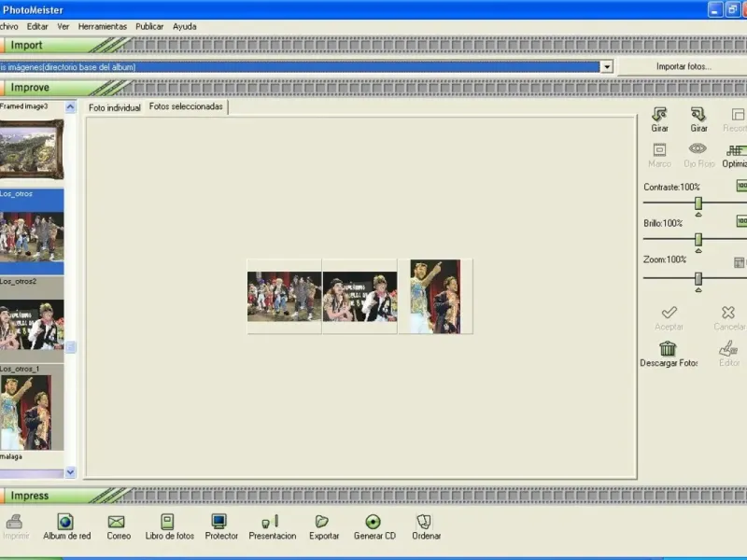Click the Importar fotos... button
This screenshot has width=747, height=560.
pyautogui.click(x=684, y=66)
